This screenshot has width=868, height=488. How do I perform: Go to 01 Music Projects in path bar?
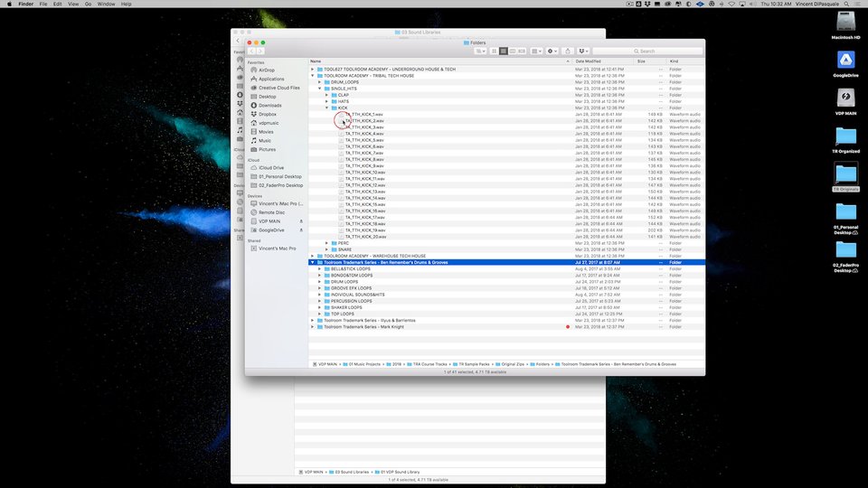pos(362,364)
